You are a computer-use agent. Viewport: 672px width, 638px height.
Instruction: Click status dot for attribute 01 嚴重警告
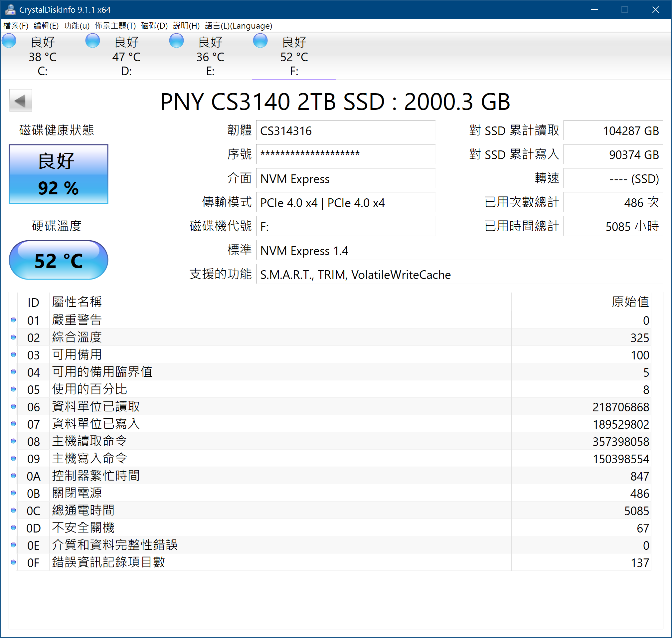click(x=13, y=320)
